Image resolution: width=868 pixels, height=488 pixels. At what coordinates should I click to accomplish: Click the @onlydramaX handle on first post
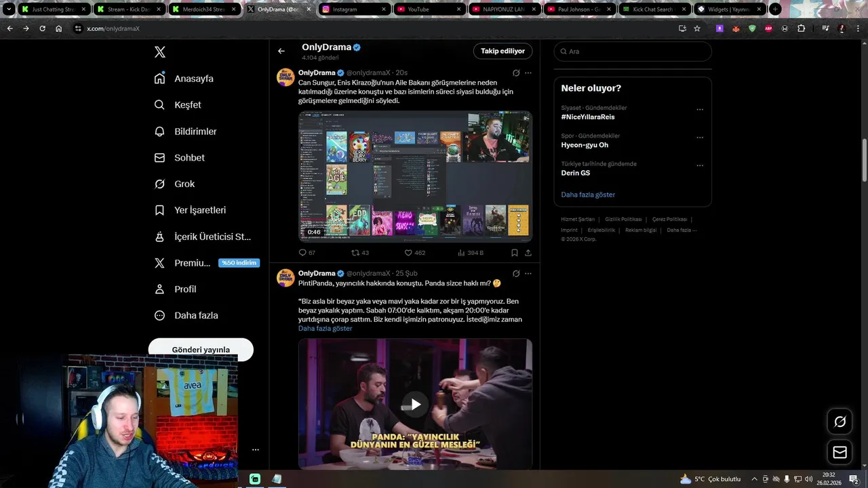pyautogui.click(x=368, y=73)
